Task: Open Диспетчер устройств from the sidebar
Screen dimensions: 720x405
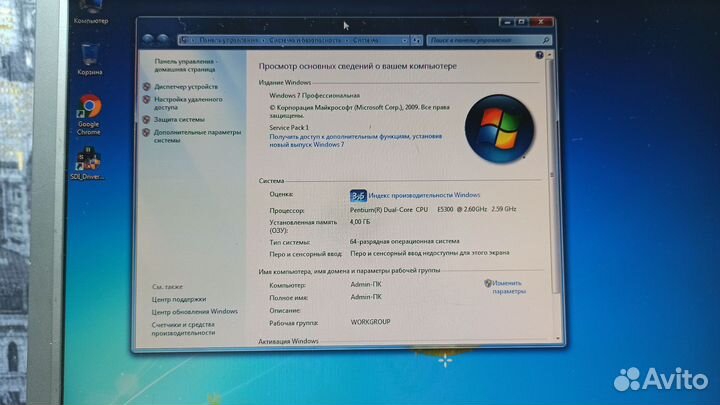Action: [185, 87]
